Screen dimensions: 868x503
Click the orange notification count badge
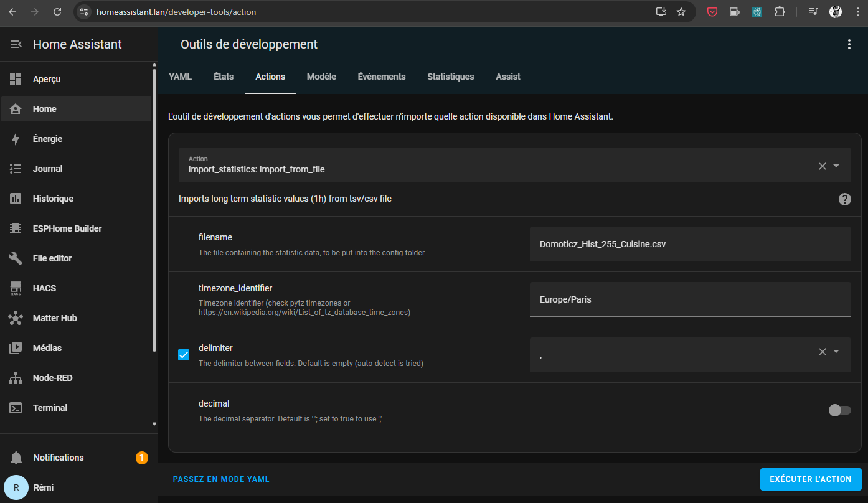click(x=142, y=458)
